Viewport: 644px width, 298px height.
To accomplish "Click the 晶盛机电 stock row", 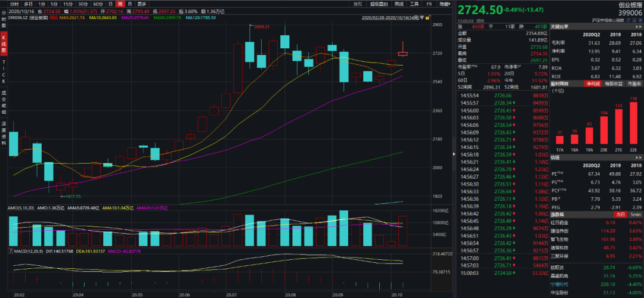I will pos(597,276).
